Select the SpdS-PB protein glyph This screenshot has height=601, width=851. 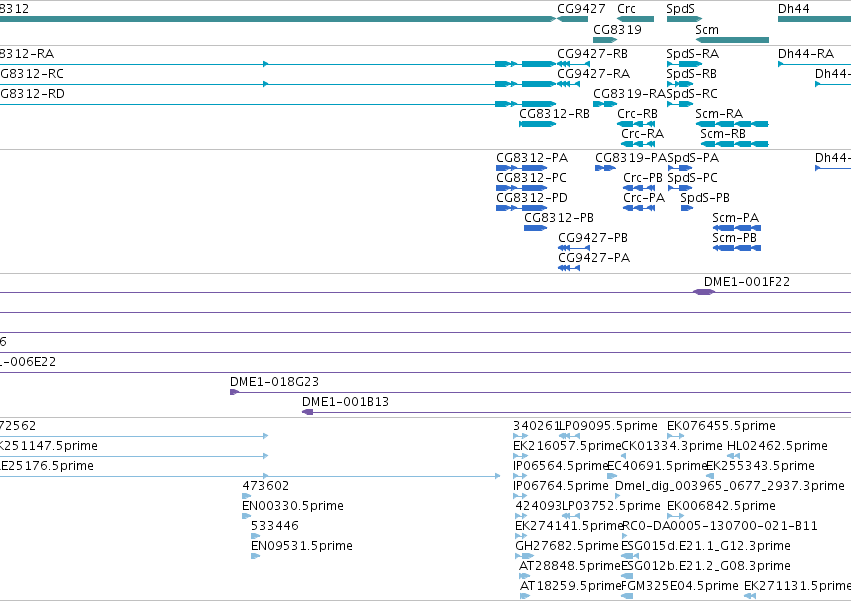pos(687,208)
